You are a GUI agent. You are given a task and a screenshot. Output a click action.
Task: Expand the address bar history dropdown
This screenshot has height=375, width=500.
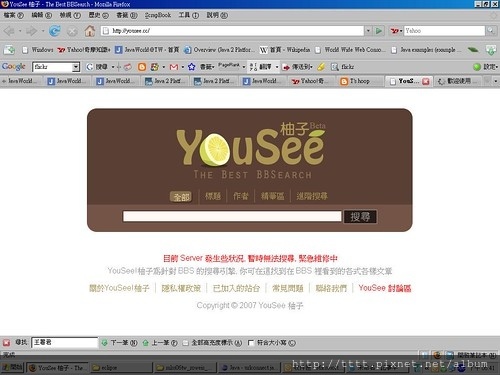coord(368,31)
